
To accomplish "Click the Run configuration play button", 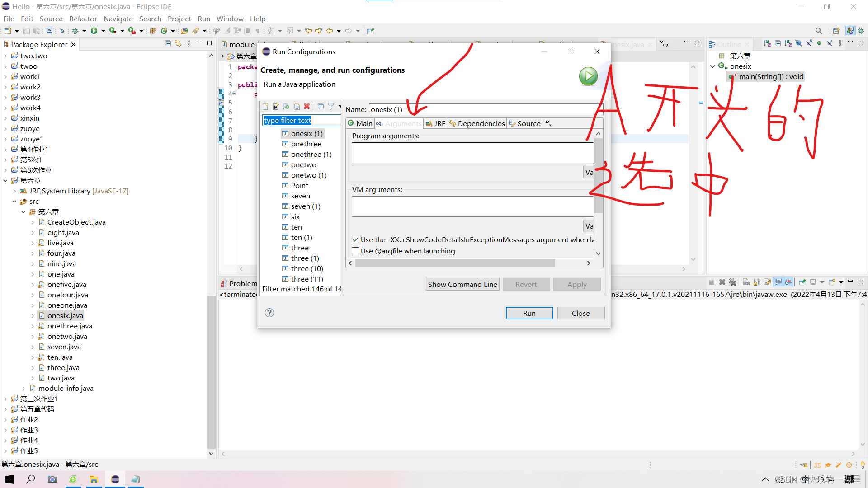I will 587,75.
